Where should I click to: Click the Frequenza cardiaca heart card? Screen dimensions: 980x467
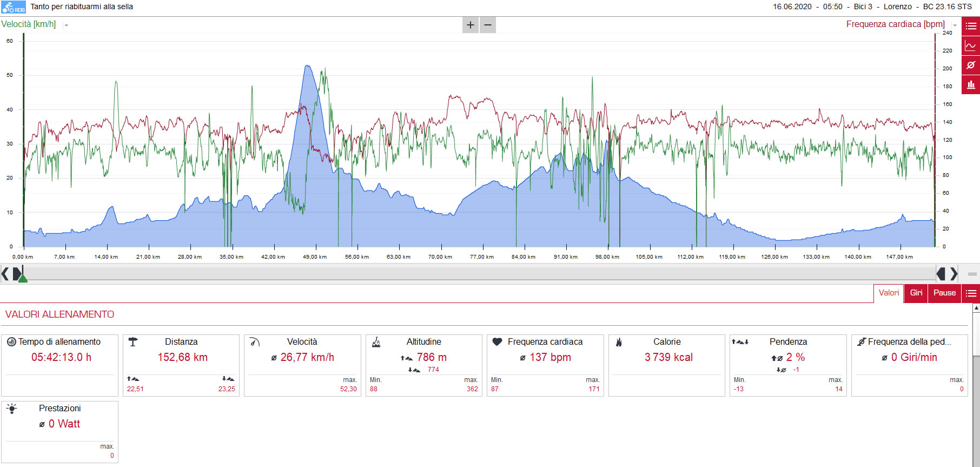tap(545, 365)
